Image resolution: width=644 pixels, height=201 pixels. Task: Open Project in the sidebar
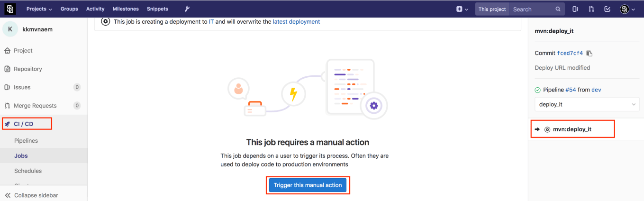pos(23,51)
